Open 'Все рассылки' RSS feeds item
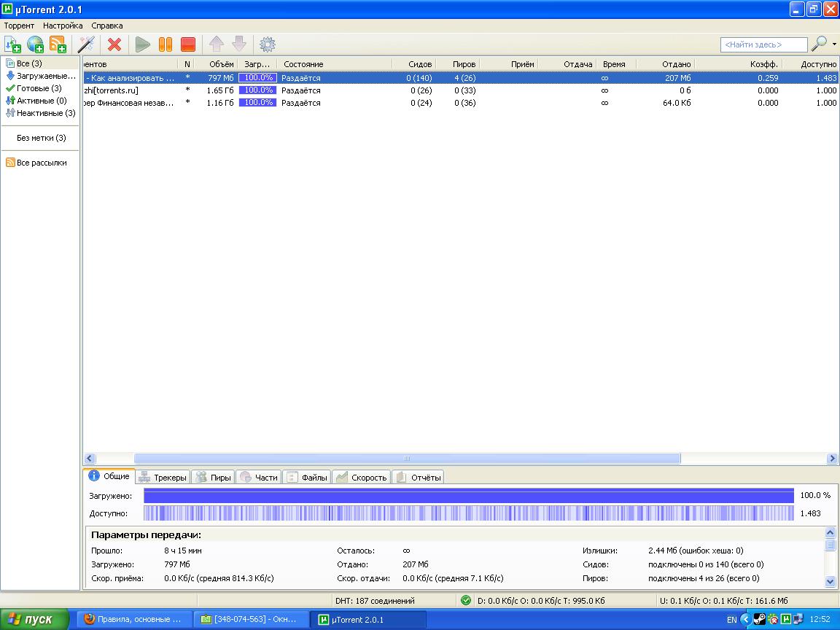The width and height of the screenshot is (840, 630). pos(36,163)
